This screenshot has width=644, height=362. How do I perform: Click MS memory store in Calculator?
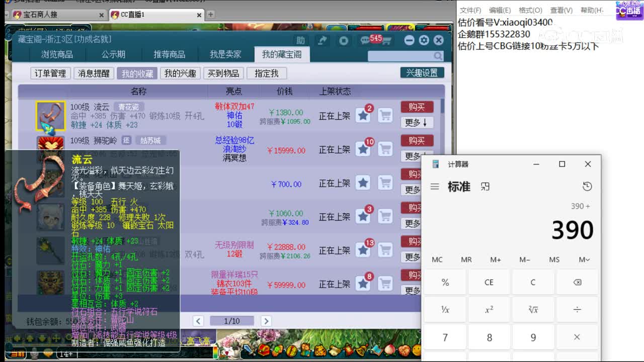[554, 259]
